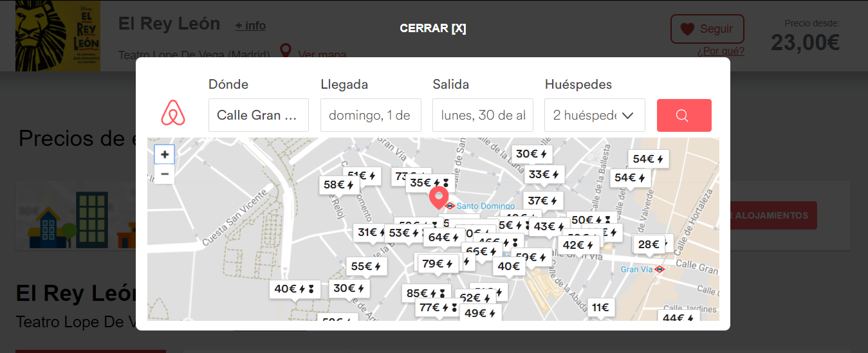Image resolution: width=868 pixels, height=353 pixels.
Task: Open the Llegada arrival date field
Action: pos(370,115)
